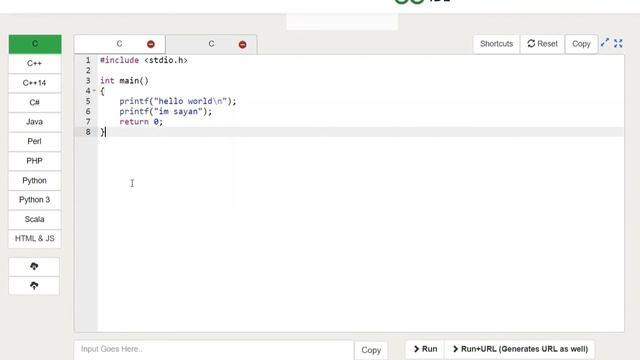This screenshot has height=360, width=640.
Task: Click the expand editor diagonal arrows icon
Action: tap(604, 42)
